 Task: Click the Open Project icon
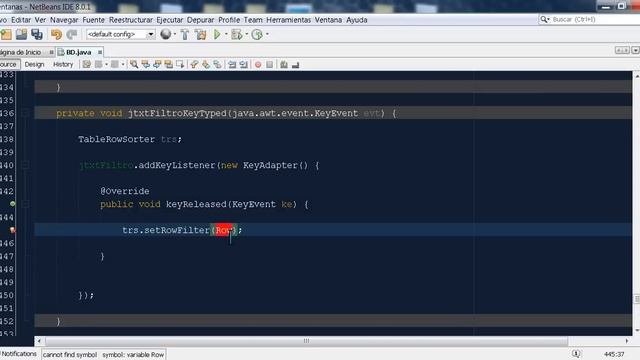21,35
